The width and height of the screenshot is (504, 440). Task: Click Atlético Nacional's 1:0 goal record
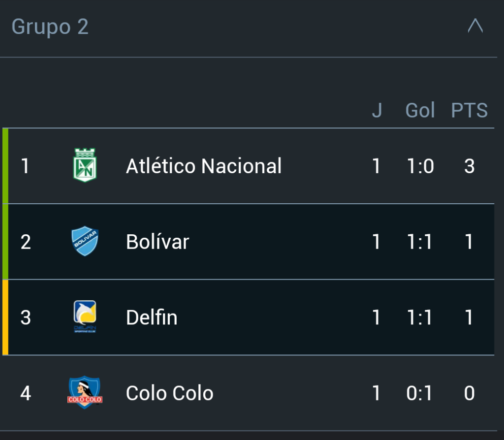420,166
